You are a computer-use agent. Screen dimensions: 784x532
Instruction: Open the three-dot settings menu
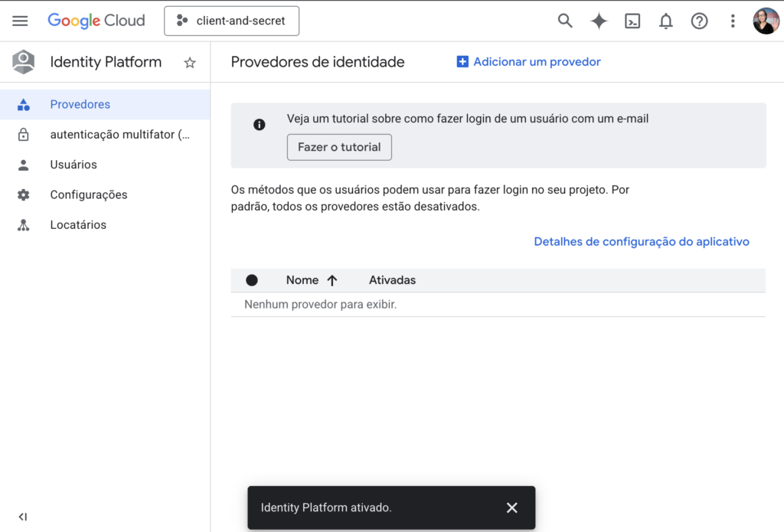733,21
